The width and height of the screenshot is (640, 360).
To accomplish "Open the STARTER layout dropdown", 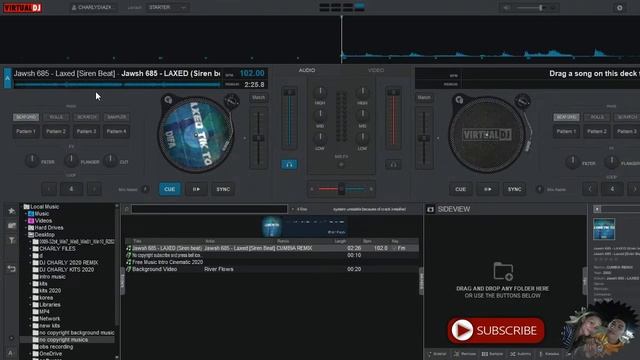I will [x=167, y=7].
